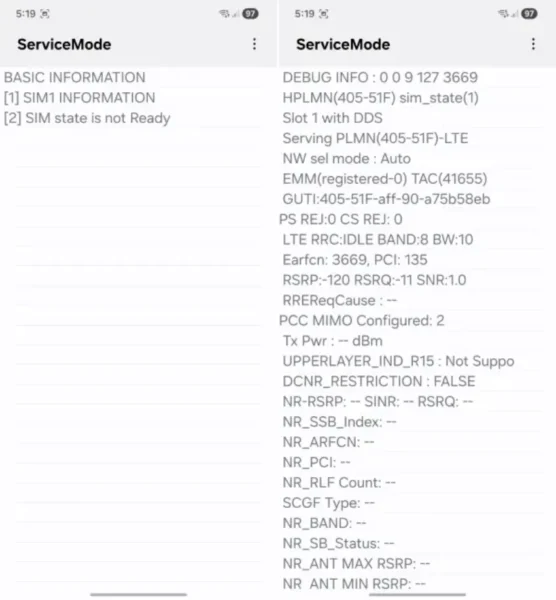Image resolution: width=556 pixels, height=600 pixels.
Task: Tap battery indicator in left status bar
Action: 250,14
